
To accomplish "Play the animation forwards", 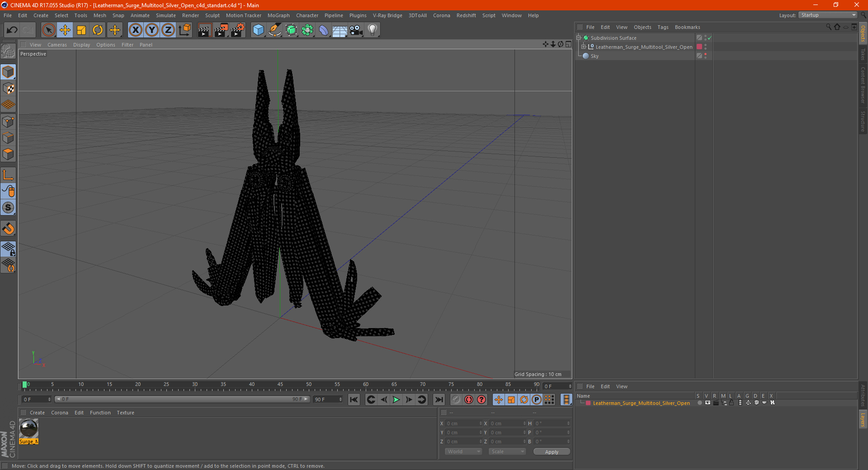I will (396, 399).
